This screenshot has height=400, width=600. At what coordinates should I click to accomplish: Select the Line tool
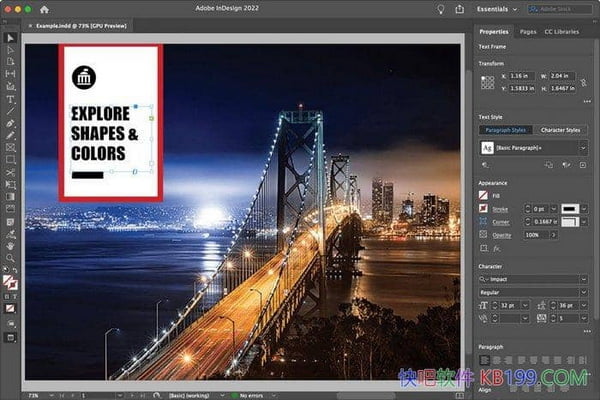[x=10, y=111]
